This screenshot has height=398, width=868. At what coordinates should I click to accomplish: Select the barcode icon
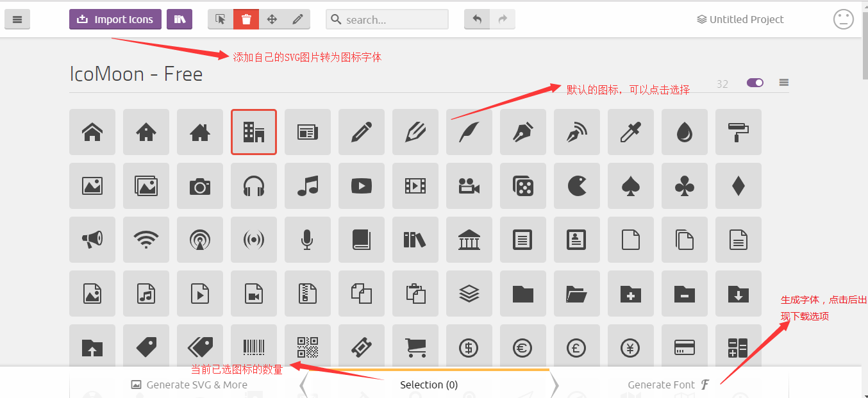(x=254, y=346)
